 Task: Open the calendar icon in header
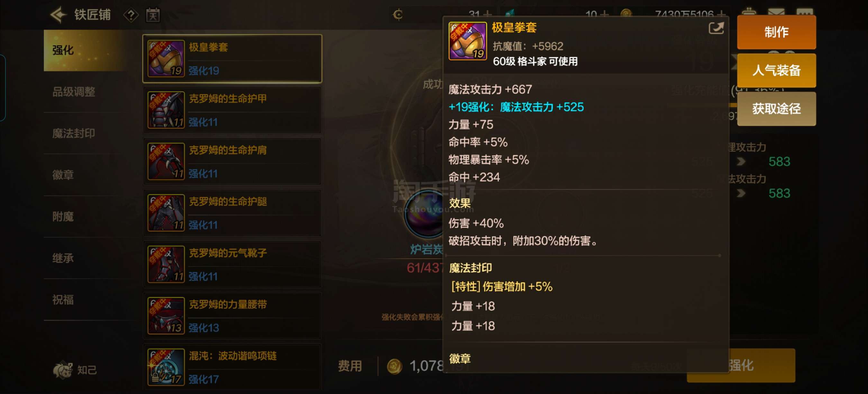pos(153,15)
